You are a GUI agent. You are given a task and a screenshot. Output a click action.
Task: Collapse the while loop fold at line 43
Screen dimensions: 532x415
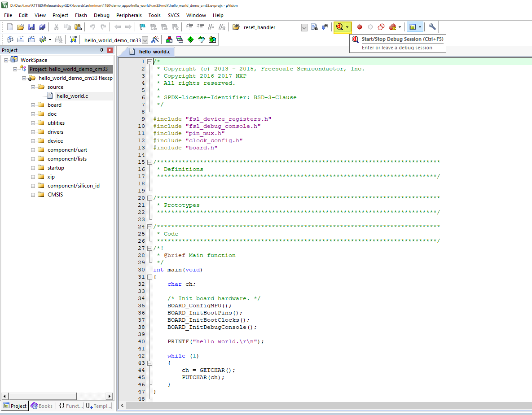pyautogui.click(x=149, y=363)
